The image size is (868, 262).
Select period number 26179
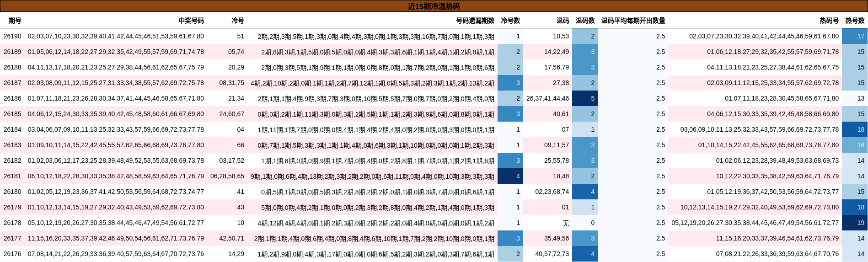pyautogui.click(x=12, y=207)
